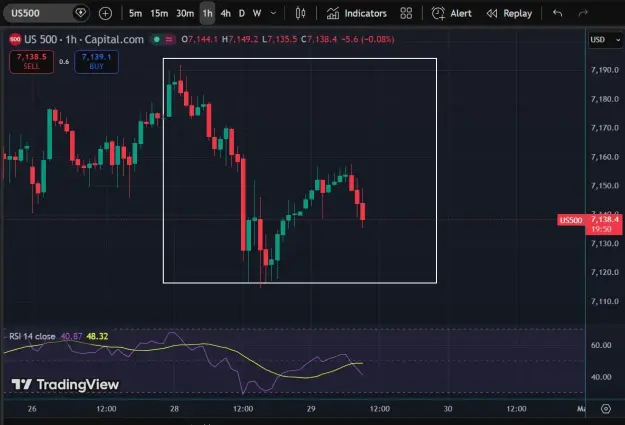Open the USD currency dropdown
625x425 pixels.
point(605,39)
